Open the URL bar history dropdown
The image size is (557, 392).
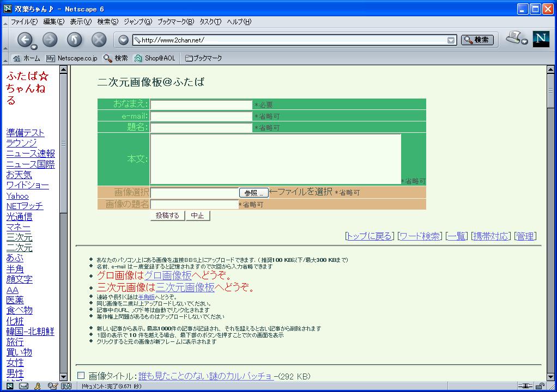point(451,40)
